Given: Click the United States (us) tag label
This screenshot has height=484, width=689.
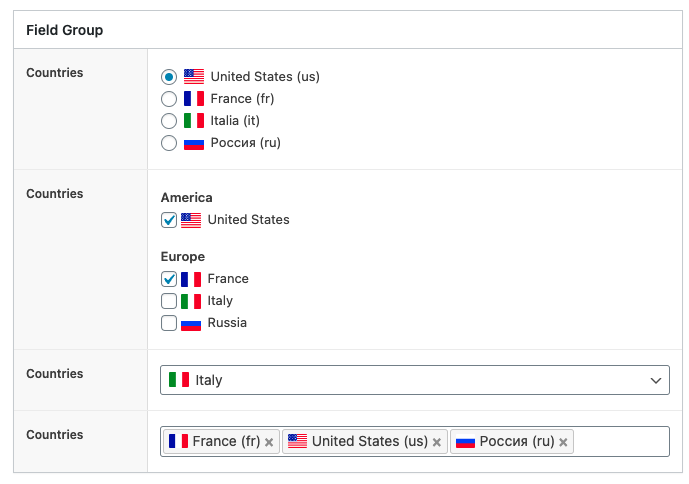Looking at the screenshot, I should [370, 441].
